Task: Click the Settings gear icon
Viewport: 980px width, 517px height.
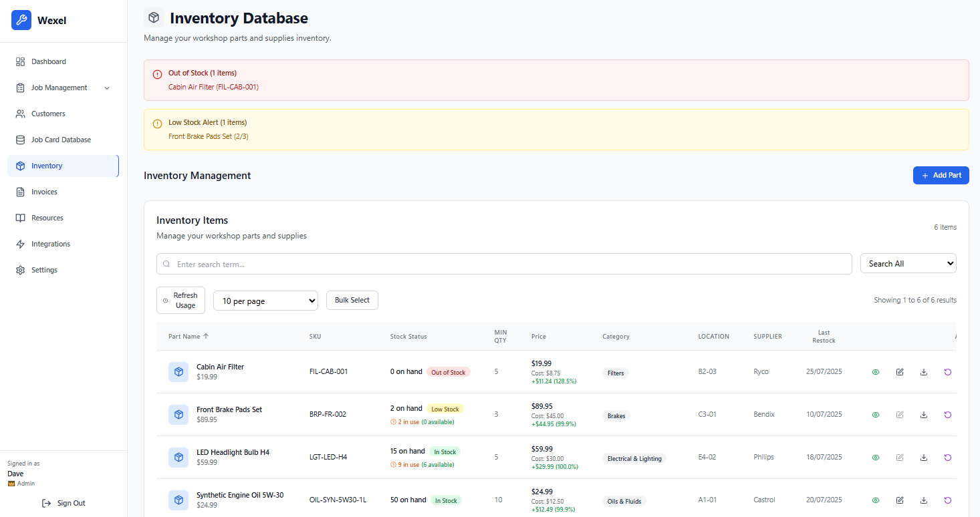Action: [x=20, y=270]
